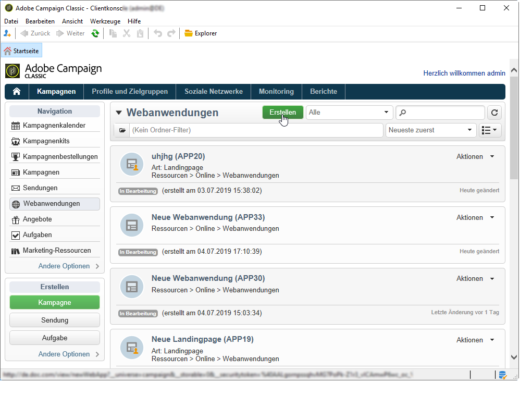
Task: Go forward with the Weiter button
Action: pos(70,33)
